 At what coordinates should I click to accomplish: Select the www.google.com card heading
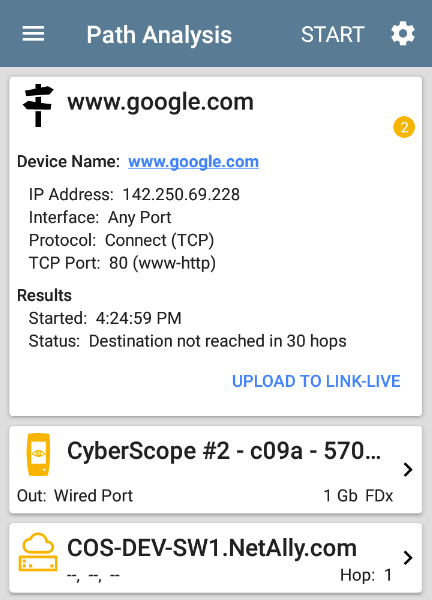point(160,103)
